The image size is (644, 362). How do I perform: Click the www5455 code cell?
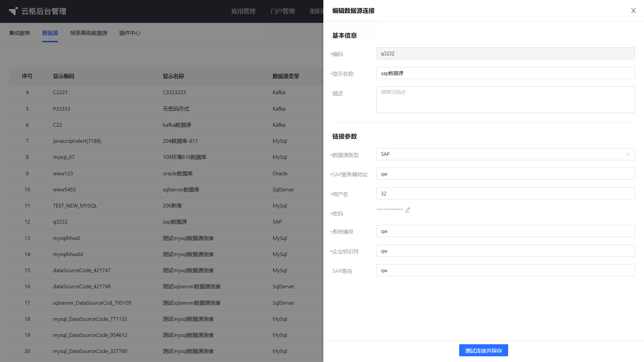coord(64,189)
